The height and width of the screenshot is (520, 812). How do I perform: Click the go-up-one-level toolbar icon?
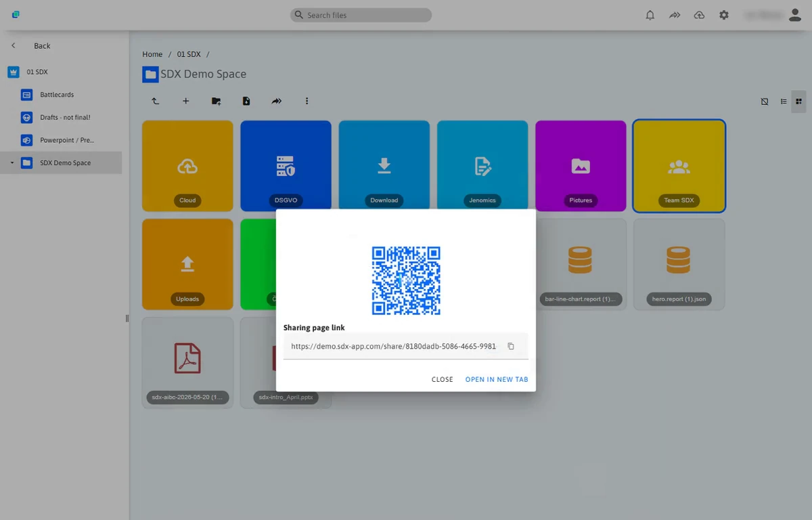pos(156,101)
